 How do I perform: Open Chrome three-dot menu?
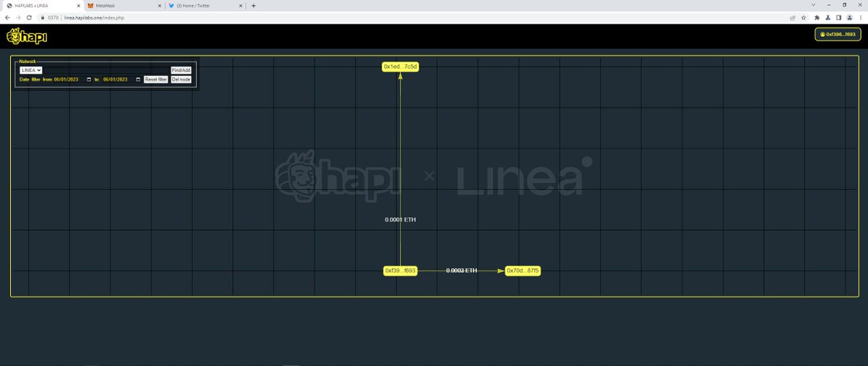861,17
